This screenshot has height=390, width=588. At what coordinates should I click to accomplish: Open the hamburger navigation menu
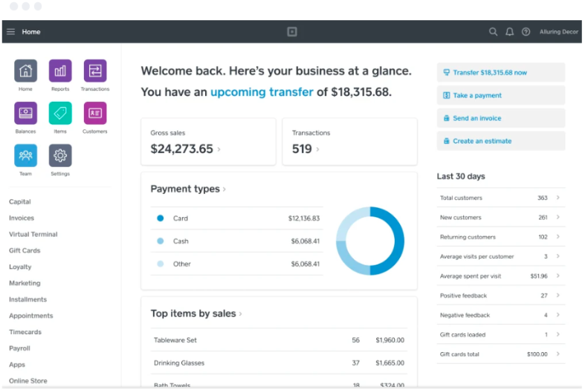point(10,32)
